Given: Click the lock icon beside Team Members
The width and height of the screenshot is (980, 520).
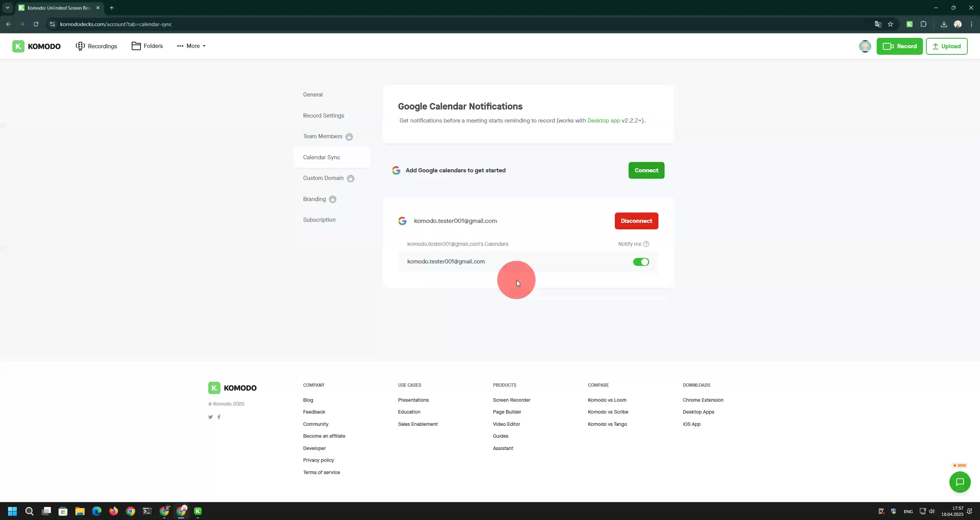Looking at the screenshot, I should (x=349, y=137).
